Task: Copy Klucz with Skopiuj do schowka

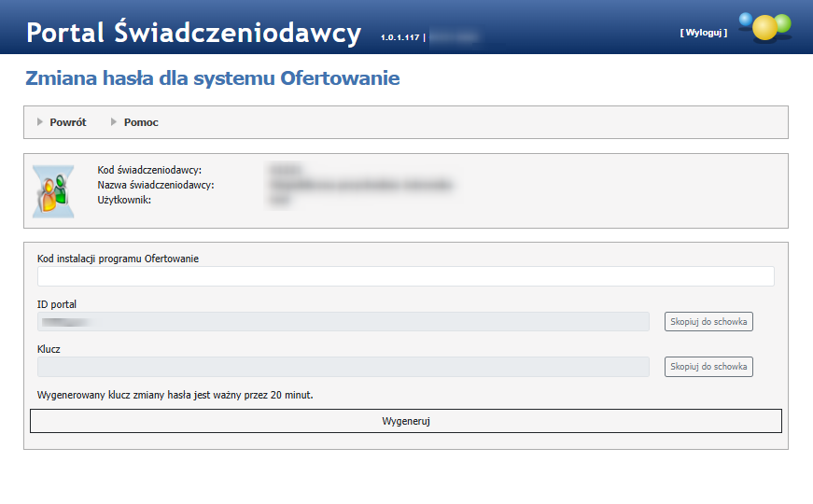Action: coord(708,367)
